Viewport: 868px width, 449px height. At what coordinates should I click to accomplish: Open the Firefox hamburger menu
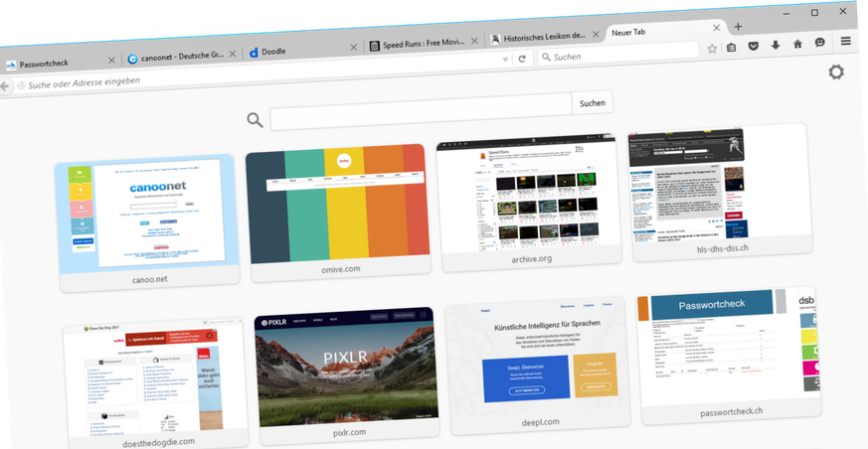(x=846, y=41)
